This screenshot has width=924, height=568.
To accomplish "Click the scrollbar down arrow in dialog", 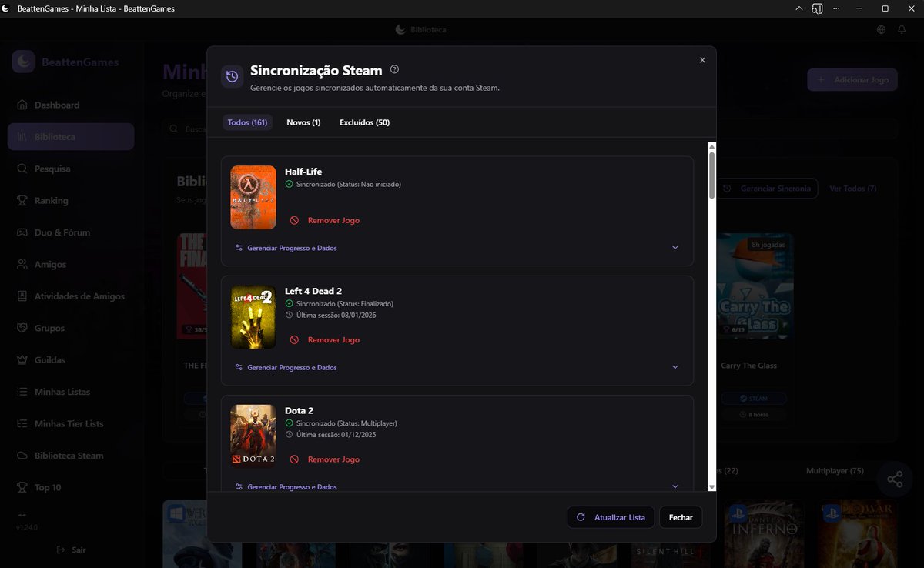I will [711, 487].
